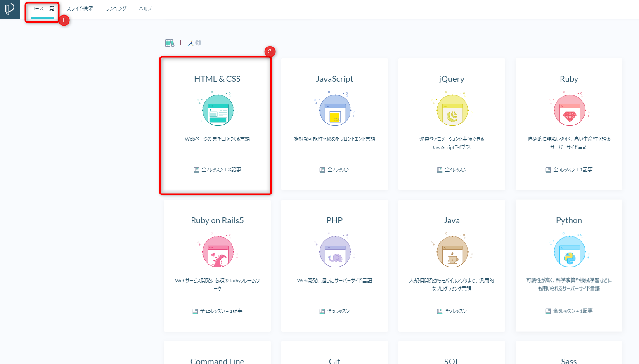The height and width of the screenshot is (364, 639).
Task: Click 全5レッスン + 1記事 label in Ruby card
Action: (x=573, y=170)
